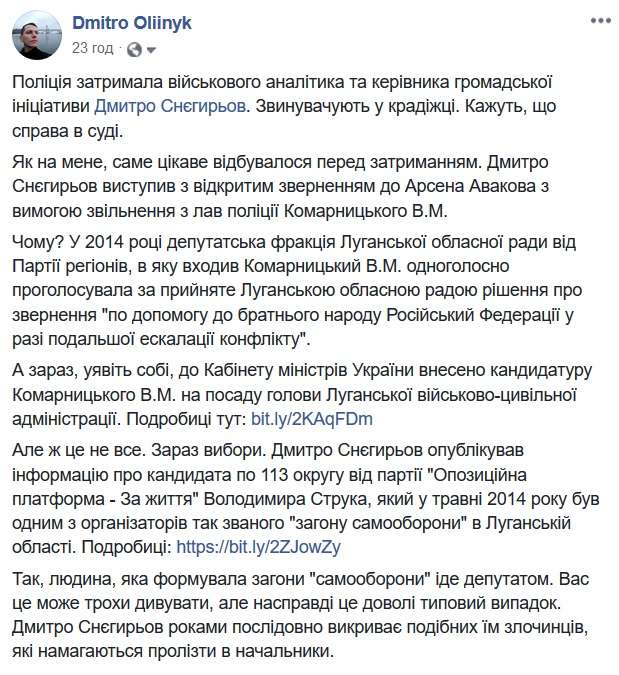The width and height of the screenshot is (619, 675).
Task: Click the paragraph beginning "Чому? У 2014 році"
Action: [300, 293]
